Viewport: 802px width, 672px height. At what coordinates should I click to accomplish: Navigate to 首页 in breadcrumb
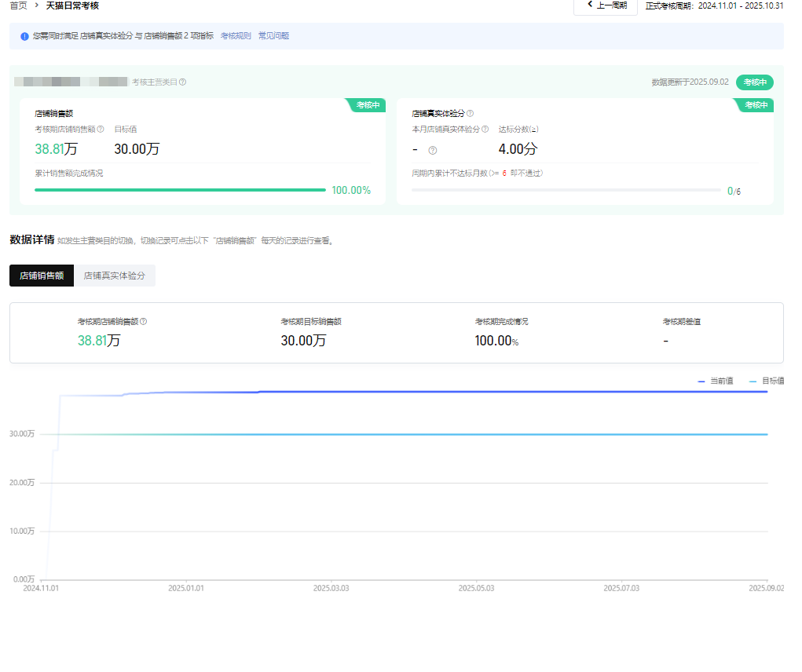[18, 5]
